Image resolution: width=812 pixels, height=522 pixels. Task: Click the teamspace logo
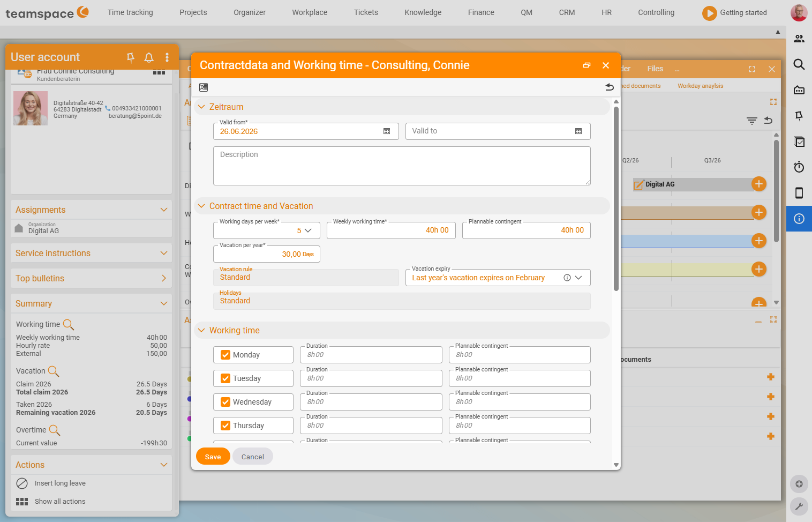[47, 12]
